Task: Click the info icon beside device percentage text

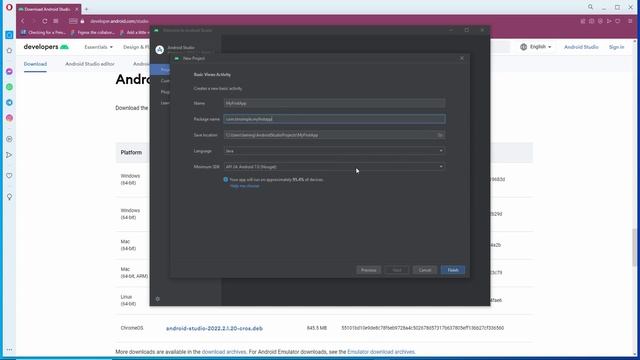Action: pyautogui.click(x=226, y=180)
